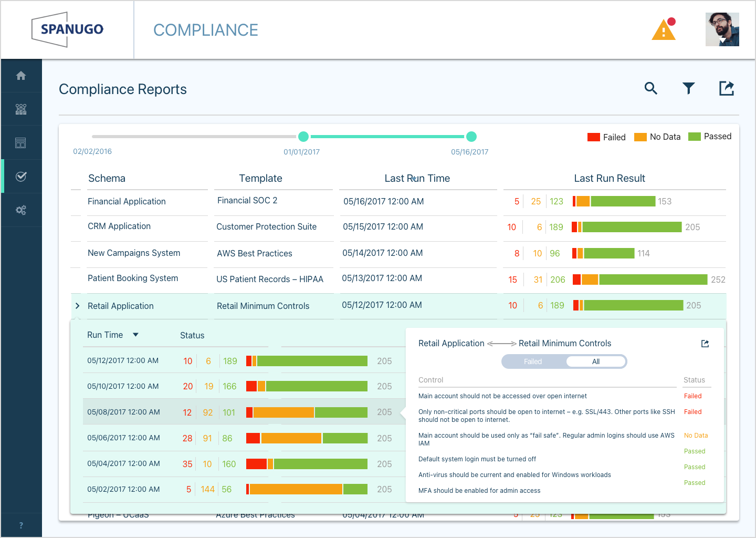This screenshot has width=756, height=538.
Task: Click the No Data orange legend swatch
Action: [x=640, y=137]
